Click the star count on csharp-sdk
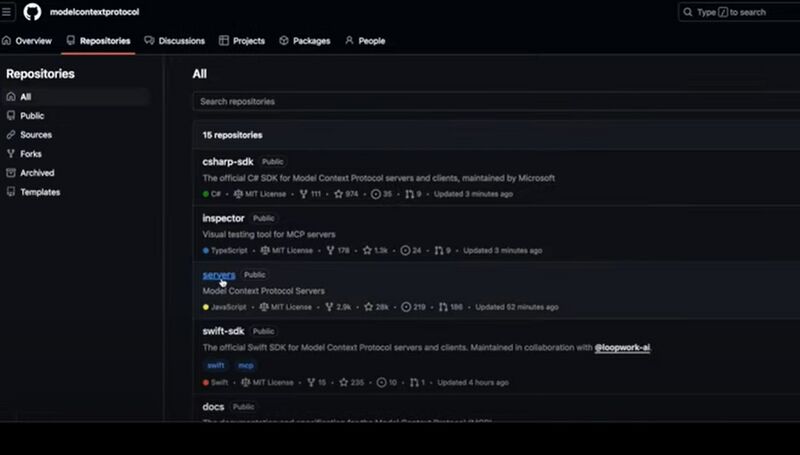This screenshot has height=455, width=800. pos(347,194)
